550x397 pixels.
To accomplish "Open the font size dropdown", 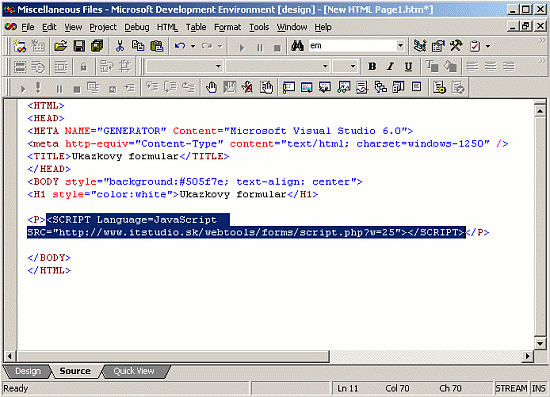I will pyautogui.click(x=353, y=66).
